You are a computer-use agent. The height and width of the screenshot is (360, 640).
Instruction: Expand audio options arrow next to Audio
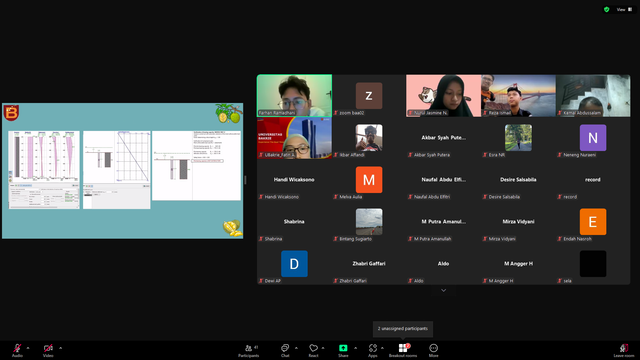[x=28, y=348]
